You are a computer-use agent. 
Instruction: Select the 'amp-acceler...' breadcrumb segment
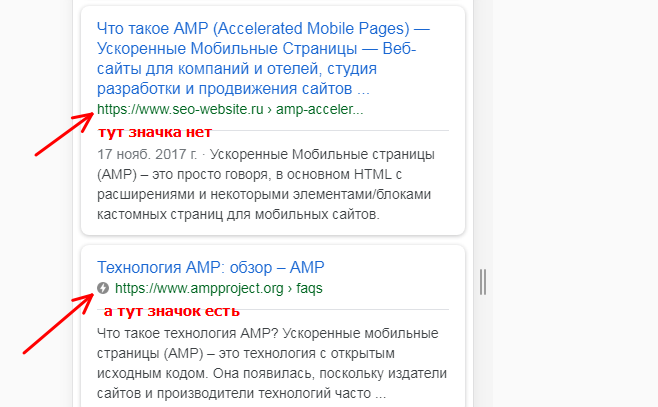319,109
